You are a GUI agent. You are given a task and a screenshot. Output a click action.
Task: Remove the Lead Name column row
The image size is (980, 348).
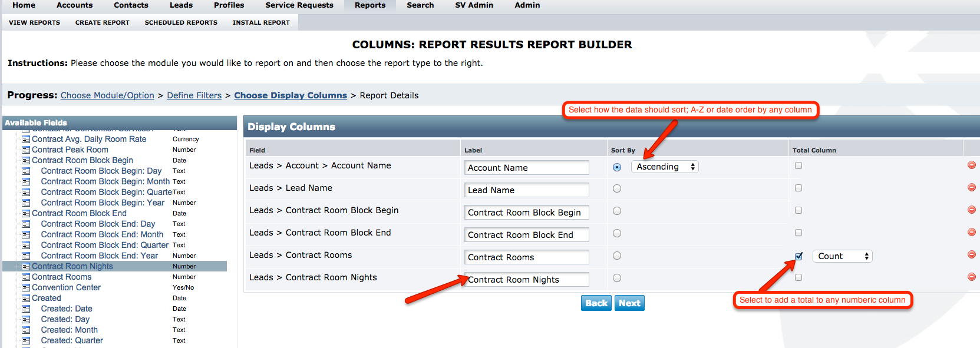click(972, 187)
